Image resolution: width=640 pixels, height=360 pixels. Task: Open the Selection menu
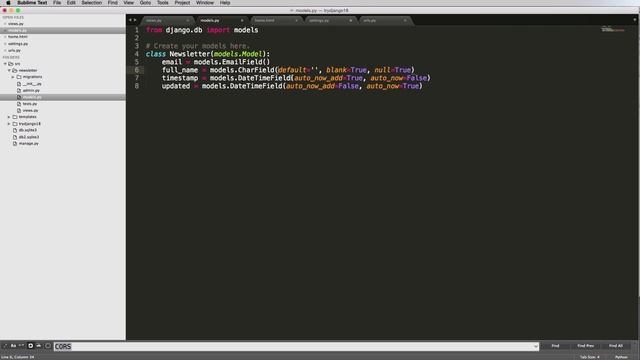point(91,3)
